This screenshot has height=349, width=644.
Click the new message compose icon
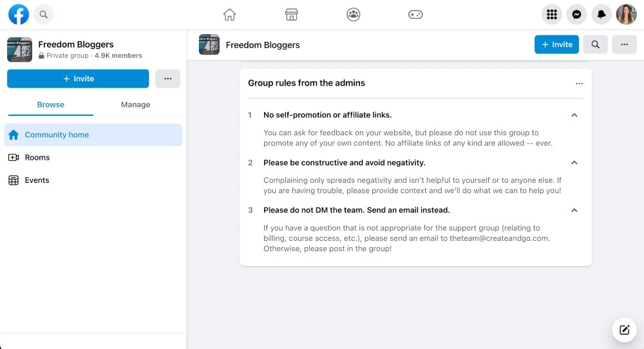[623, 330]
